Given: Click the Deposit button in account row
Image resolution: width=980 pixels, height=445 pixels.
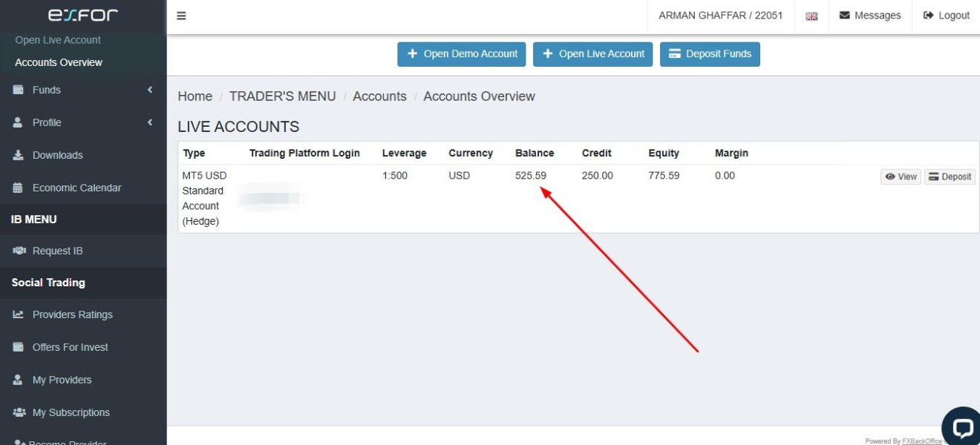Looking at the screenshot, I should 950,177.
